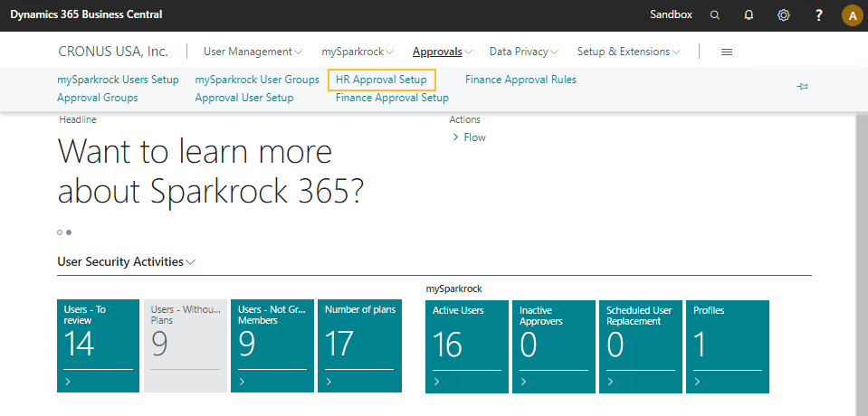
Task: Open the user account avatar
Action: tap(852, 15)
